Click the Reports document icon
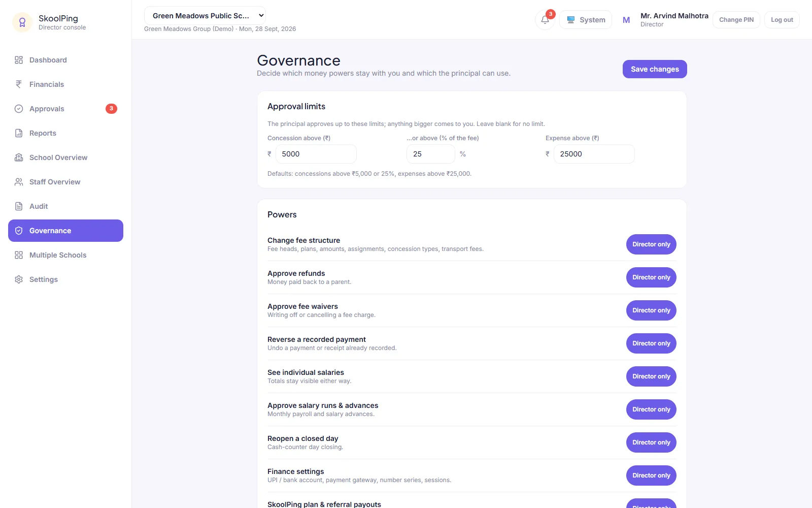This screenshot has width=812, height=508. pyautogui.click(x=19, y=133)
